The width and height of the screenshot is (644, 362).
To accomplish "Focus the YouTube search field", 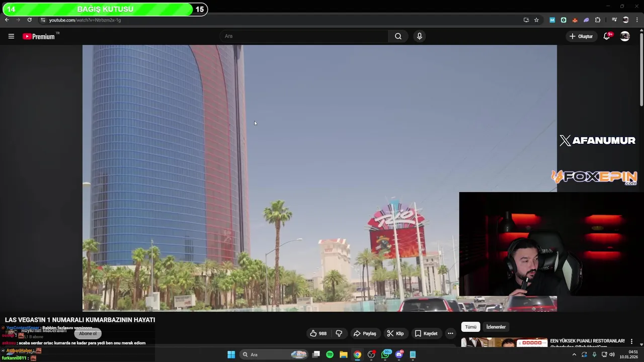I will (x=304, y=36).
